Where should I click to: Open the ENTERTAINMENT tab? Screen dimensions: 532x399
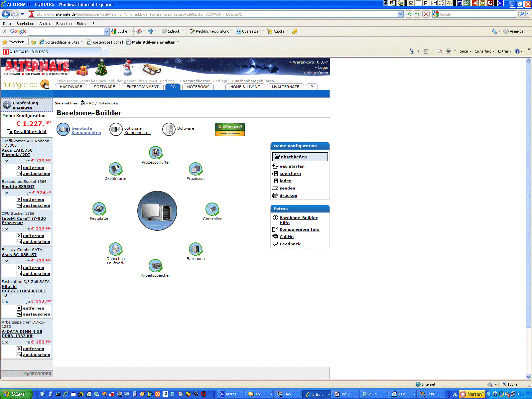143,87
